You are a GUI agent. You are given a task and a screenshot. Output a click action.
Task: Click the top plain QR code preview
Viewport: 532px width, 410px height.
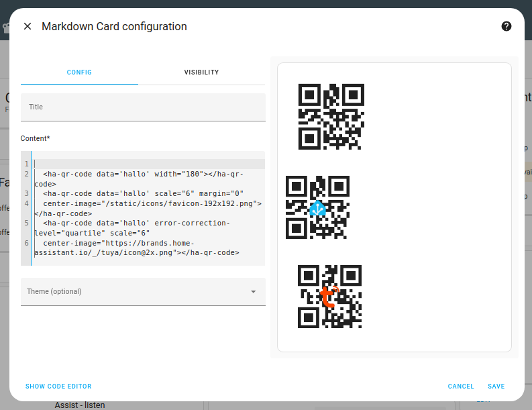pyautogui.click(x=331, y=117)
